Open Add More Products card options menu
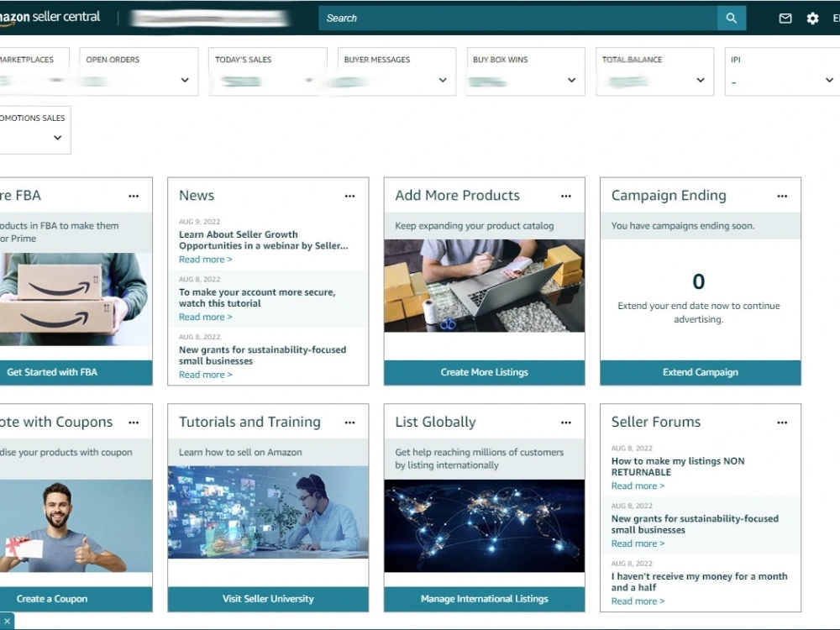Image resolution: width=840 pixels, height=630 pixels. click(x=565, y=196)
